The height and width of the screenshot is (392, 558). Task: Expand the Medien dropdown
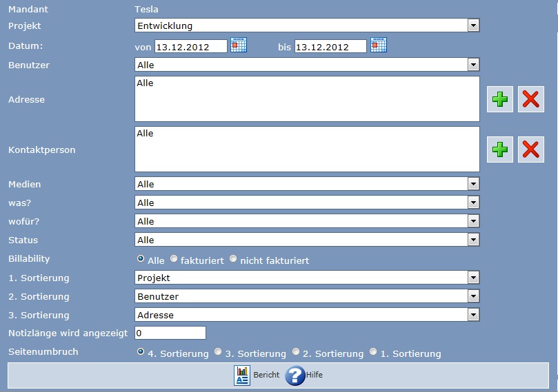pyautogui.click(x=473, y=184)
